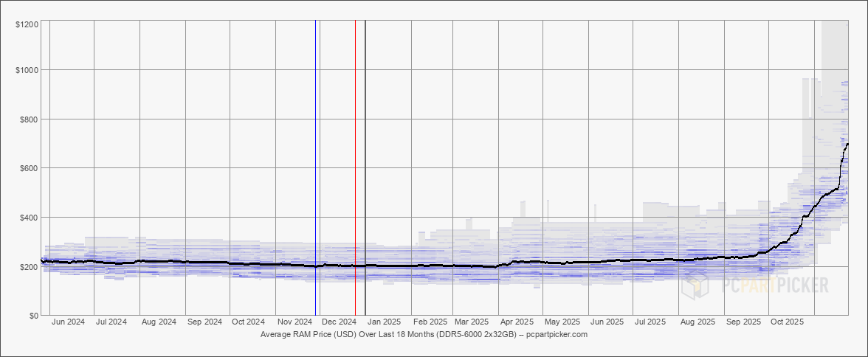Viewport: 868px width, 357px height.
Task: Click the Jul 2025 axis label
Action: (650, 322)
